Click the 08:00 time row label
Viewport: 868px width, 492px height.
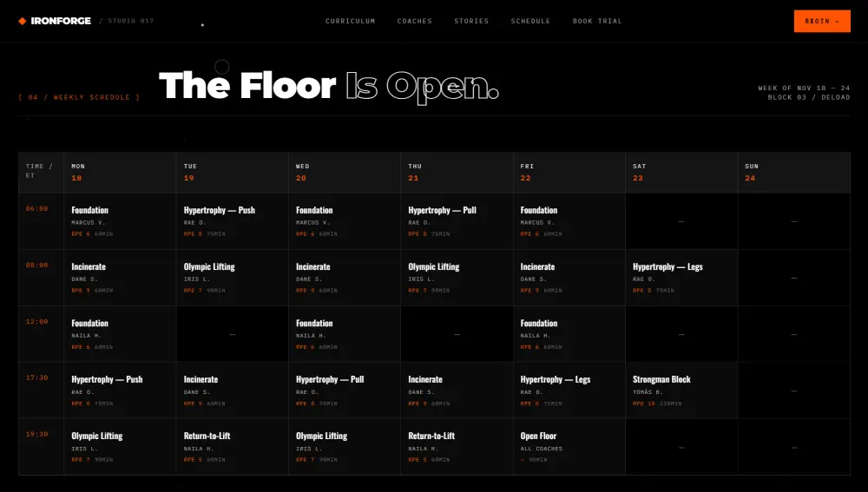37,266
